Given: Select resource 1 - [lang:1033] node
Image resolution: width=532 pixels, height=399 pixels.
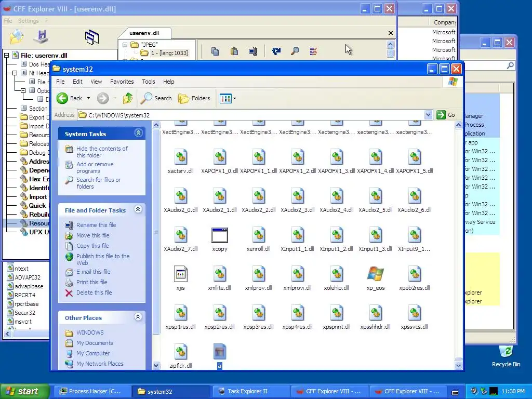Looking at the screenshot, I should (x=169, y=53).
